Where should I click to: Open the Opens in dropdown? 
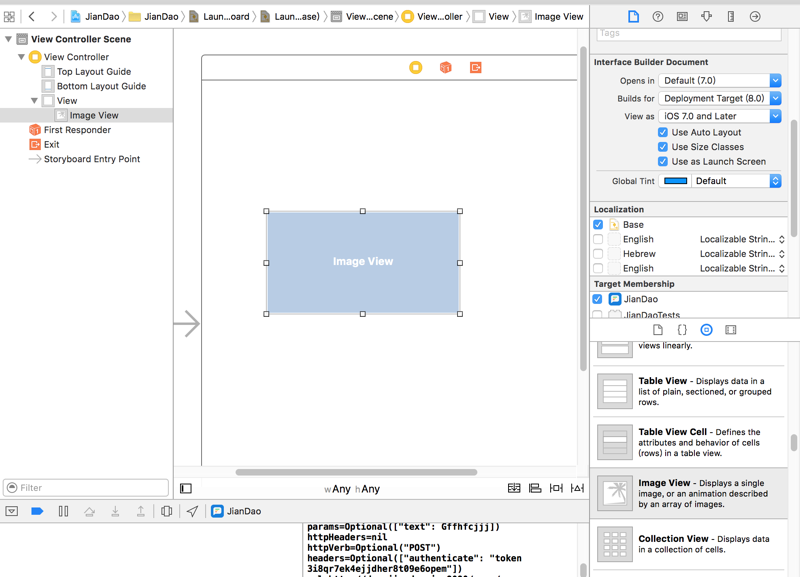point(720,81)
